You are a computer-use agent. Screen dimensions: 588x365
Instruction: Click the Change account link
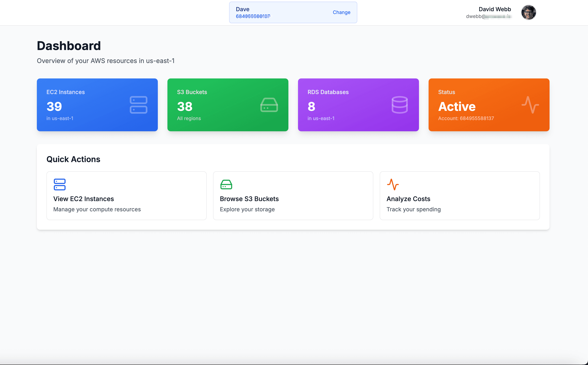(341, 12)
